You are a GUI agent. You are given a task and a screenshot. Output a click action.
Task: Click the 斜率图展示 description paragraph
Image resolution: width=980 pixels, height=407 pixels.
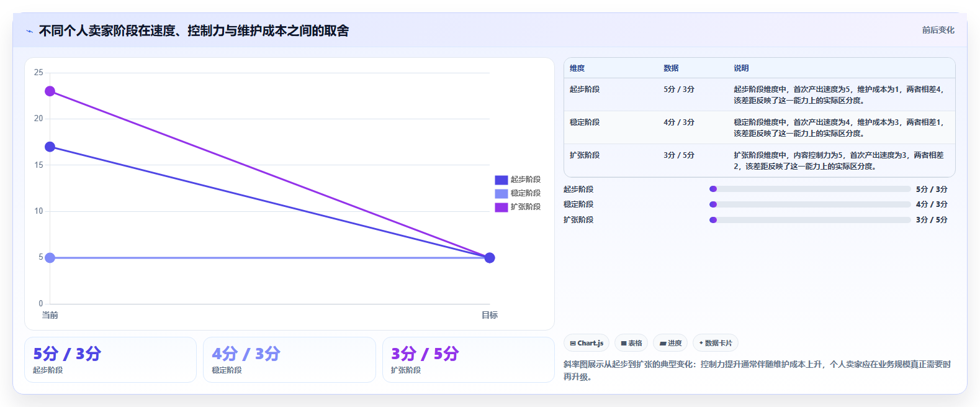tap(757, 370)
